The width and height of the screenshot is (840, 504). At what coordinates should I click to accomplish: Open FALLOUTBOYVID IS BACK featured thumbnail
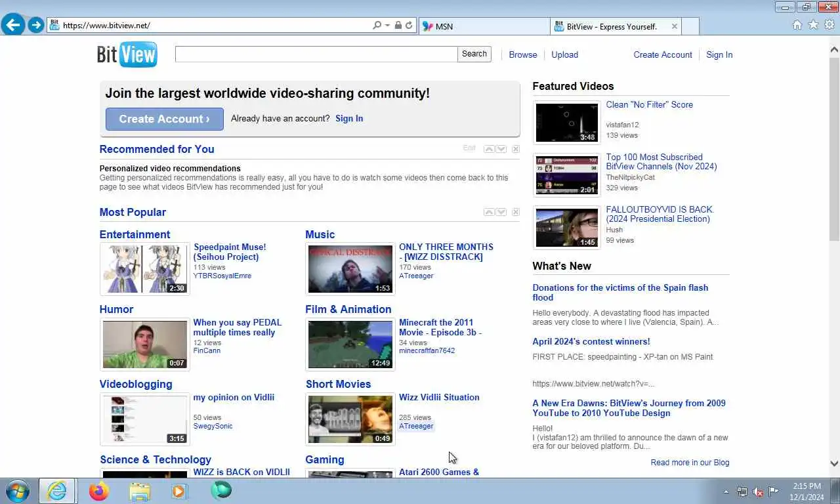coord(566,227)
